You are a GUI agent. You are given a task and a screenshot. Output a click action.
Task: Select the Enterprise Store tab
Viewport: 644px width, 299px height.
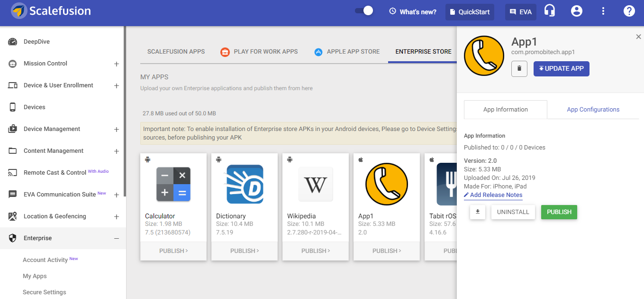(424, 52)
